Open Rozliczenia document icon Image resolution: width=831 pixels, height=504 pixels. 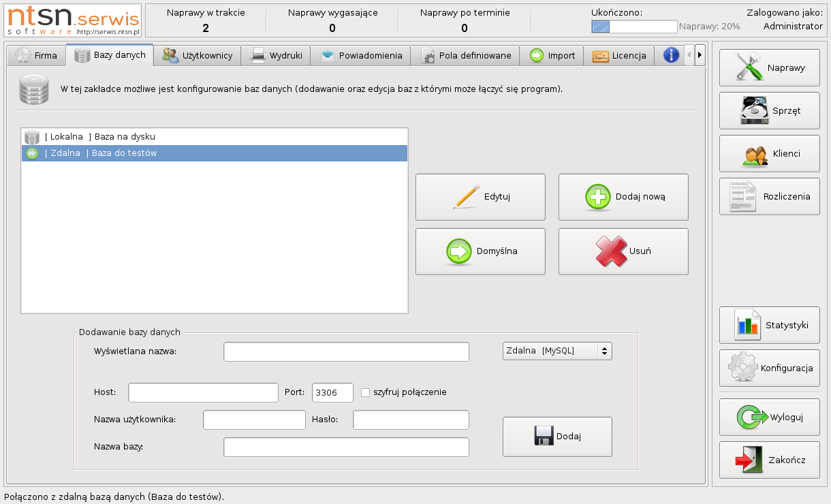742,196
